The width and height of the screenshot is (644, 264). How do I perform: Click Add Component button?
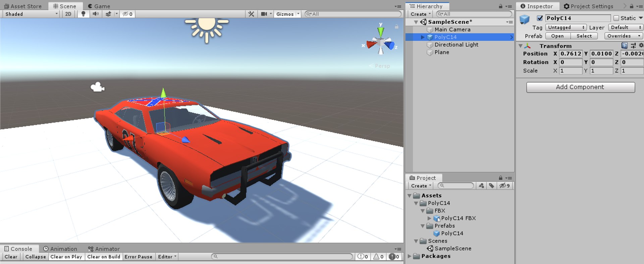(x=581, y=87)
